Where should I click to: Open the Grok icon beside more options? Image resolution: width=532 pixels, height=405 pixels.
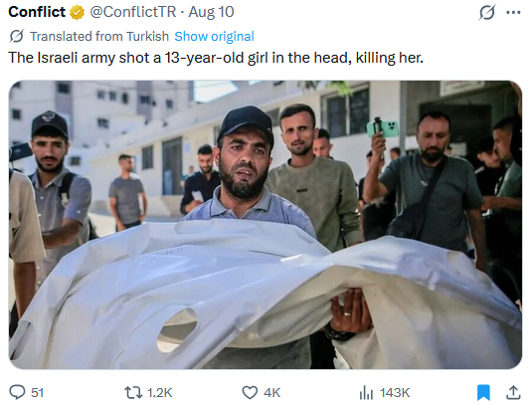pyautogui.click(x=487, y=12)
